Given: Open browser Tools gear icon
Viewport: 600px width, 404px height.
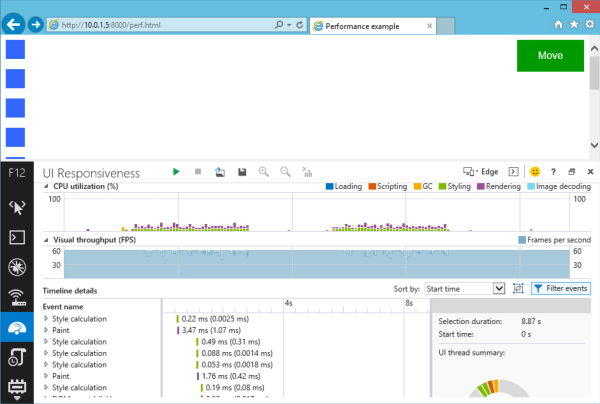Looking at the screenshot, I should (590, 24).
